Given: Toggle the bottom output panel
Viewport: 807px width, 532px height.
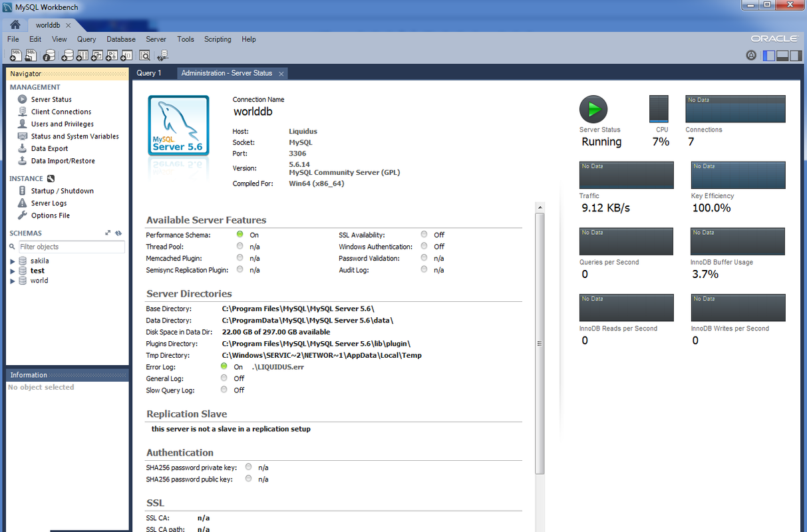Looking at the screenshot, I should click(783, 56).
